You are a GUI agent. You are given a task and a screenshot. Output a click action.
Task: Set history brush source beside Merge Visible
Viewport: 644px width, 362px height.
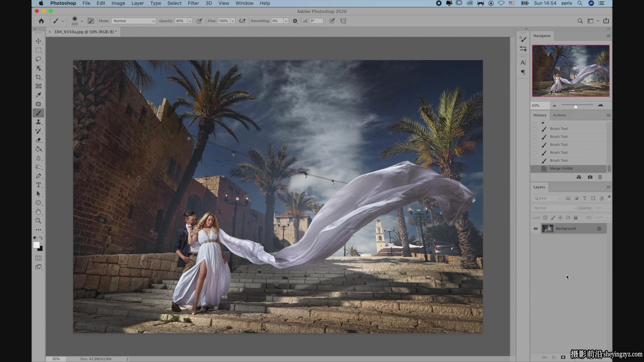coord(535,169)
